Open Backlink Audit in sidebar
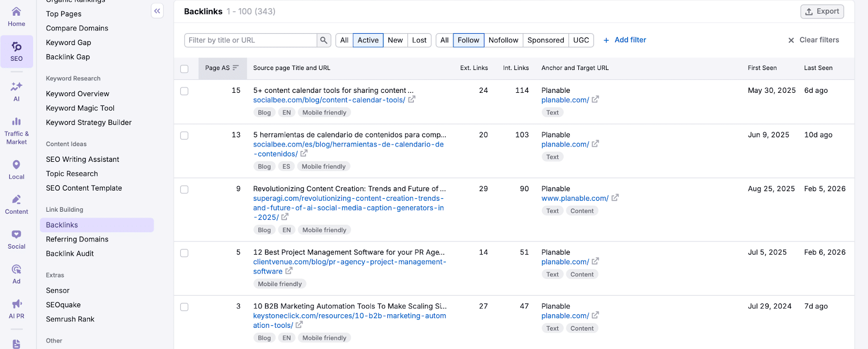Viewport: 868px width, 349px height. [69, 253]
